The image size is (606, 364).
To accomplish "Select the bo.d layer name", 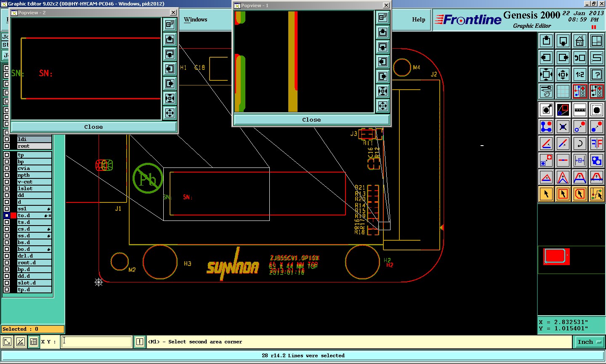I will tap(34, 249).
